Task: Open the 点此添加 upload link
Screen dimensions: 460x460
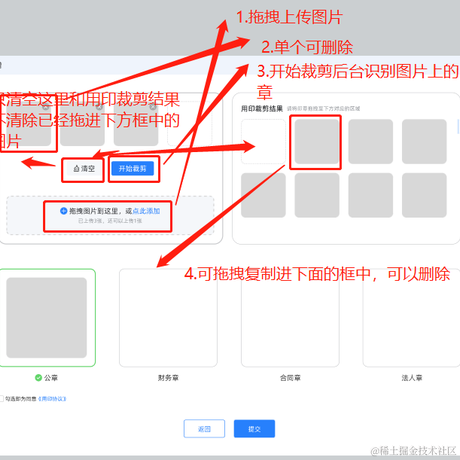Action: click(x=146, y=211)
